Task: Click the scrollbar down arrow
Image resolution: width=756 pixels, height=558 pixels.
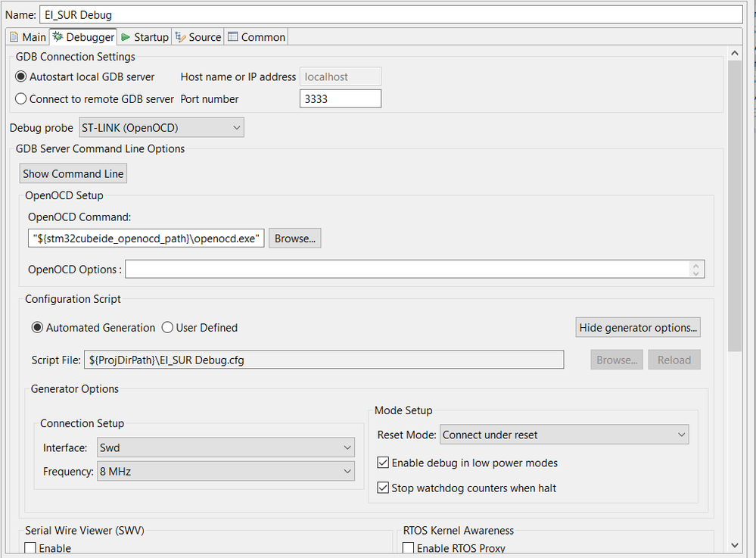Action: [x=735, y=545]
